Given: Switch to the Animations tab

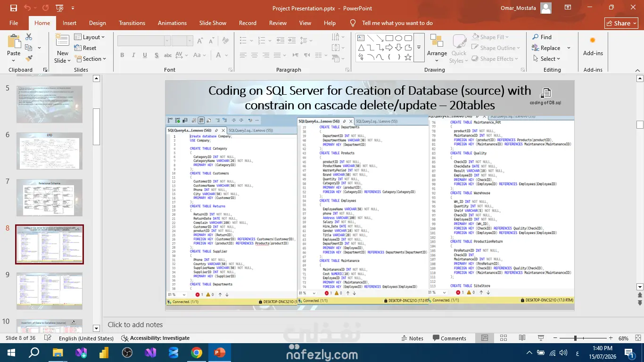Looking at the screenshot, I should pyautogui.click(x=172, y=23).
